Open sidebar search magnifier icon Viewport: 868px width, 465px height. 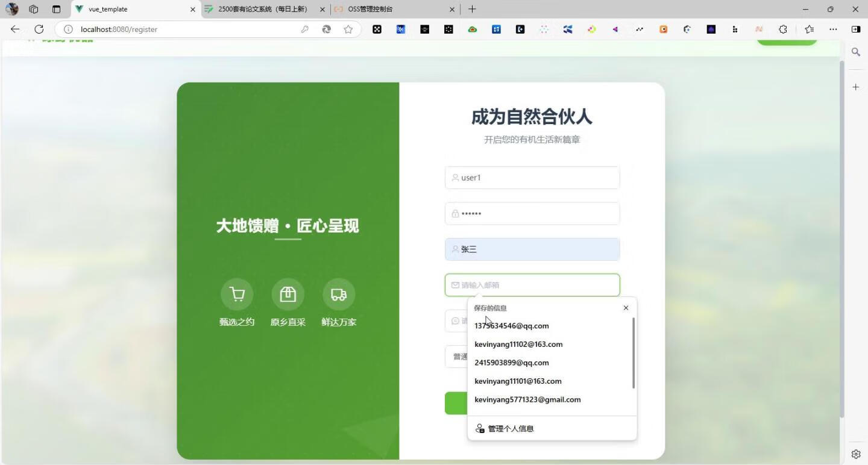[x=856, y=52]
